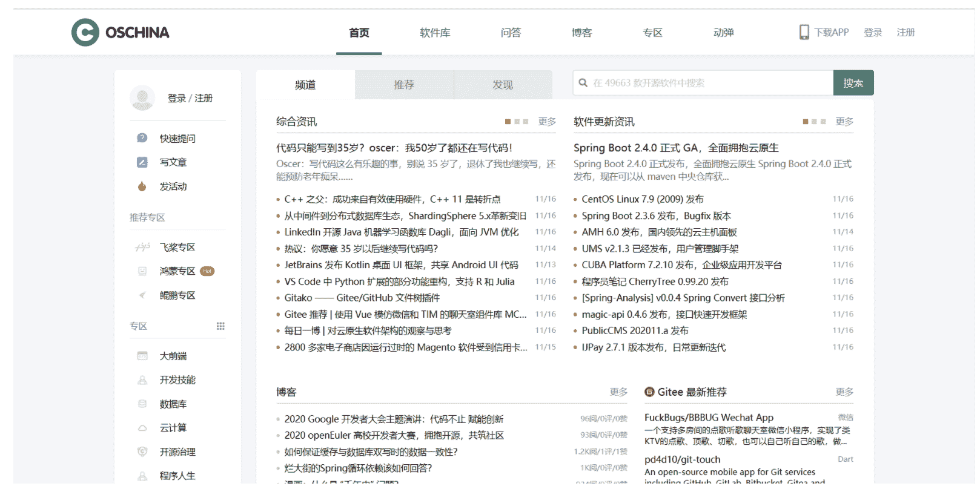
Task: Click the magnifier icon in search box
Action: [583, 83]
